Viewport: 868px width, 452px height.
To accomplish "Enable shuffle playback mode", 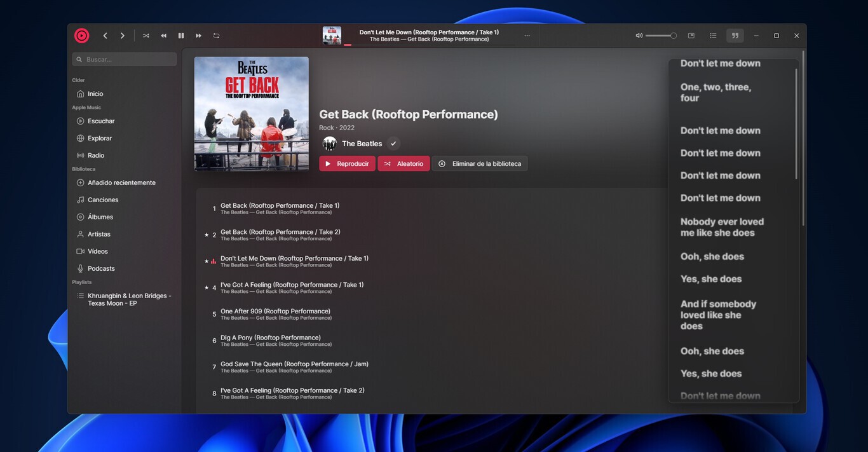I will coord(146,36).
